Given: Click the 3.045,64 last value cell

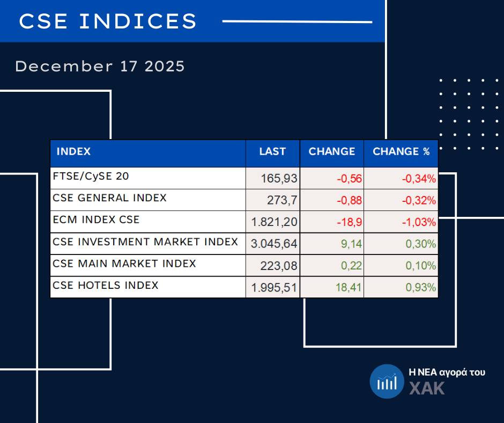Looking at the screenshot, I should [x=274, y=244].
